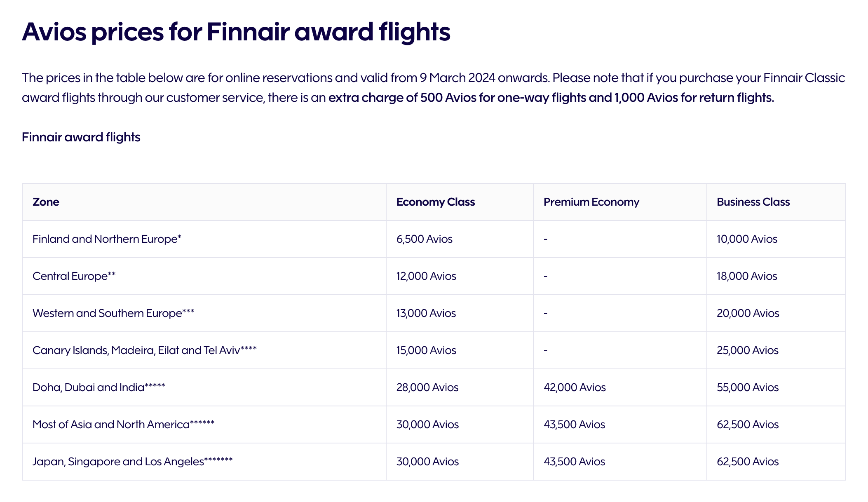Select the Central Europe zone cell
This screenshot has width=868, height=502.
pos(74,276)
